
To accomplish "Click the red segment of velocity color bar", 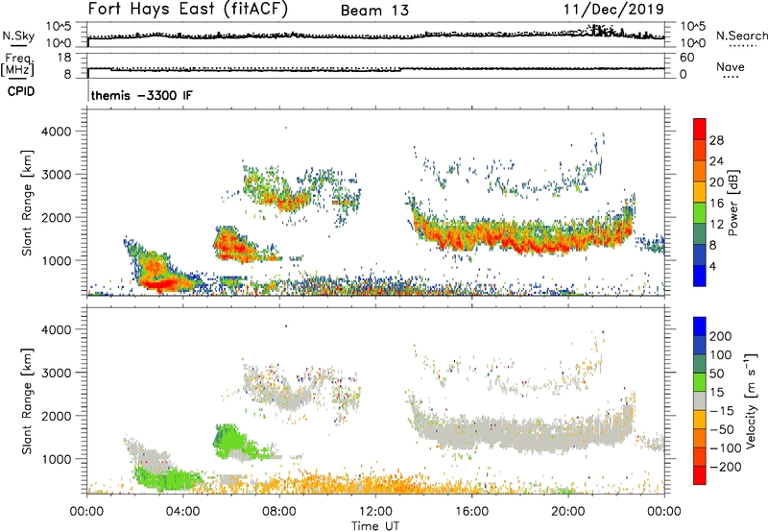I will pos(700,475).
